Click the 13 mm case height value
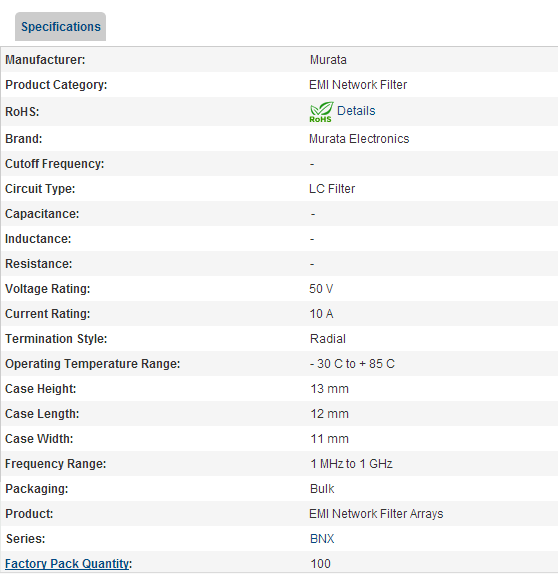558x574 pixels. (329, 388)
